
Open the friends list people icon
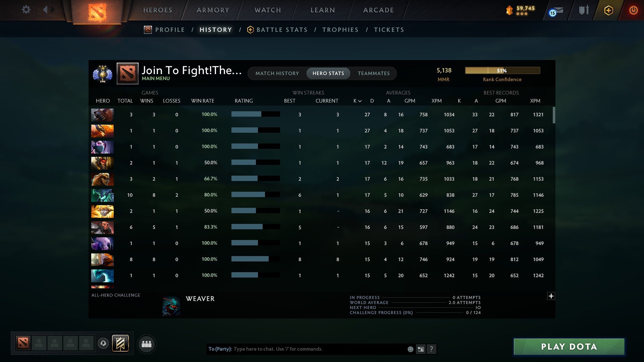(146, 344)
